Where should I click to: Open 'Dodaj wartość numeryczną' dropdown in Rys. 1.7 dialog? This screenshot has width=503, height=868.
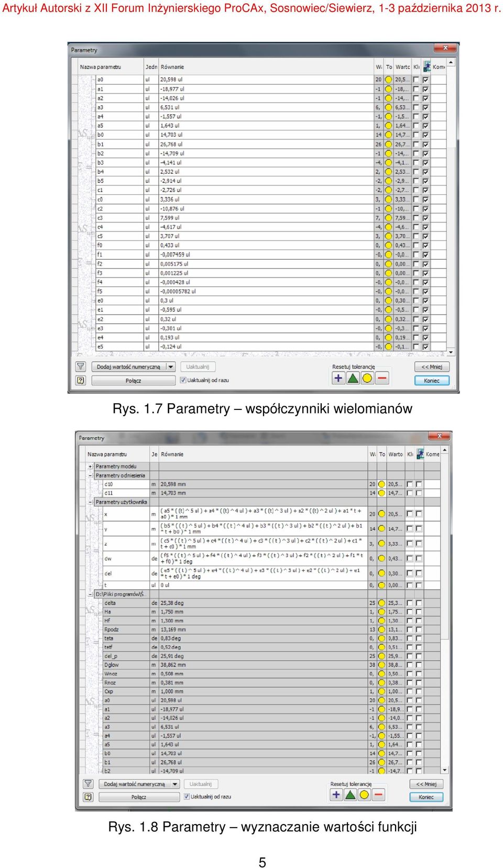pyautogui.click(x=171, y=367)
